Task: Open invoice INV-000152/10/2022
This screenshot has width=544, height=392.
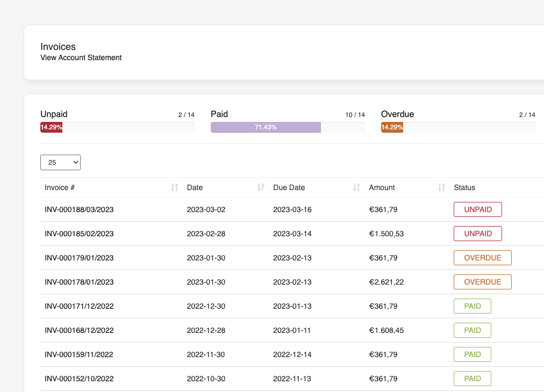Action: tap(79, 379)
